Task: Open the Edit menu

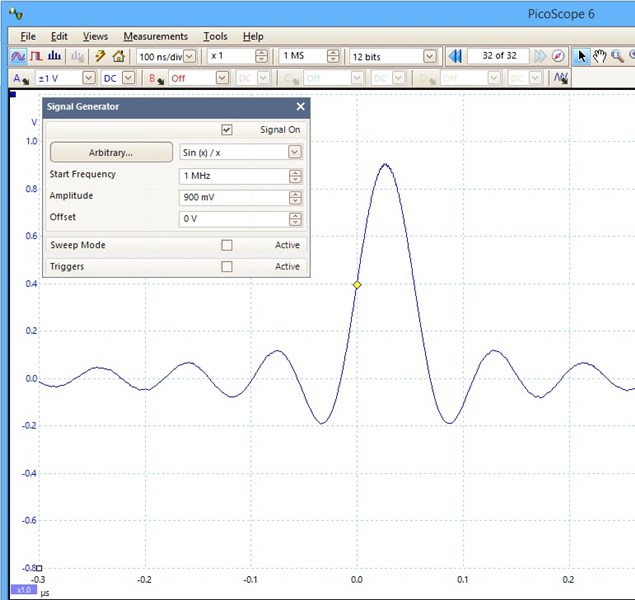Action: pyautogui.click(x=59, y=36)
